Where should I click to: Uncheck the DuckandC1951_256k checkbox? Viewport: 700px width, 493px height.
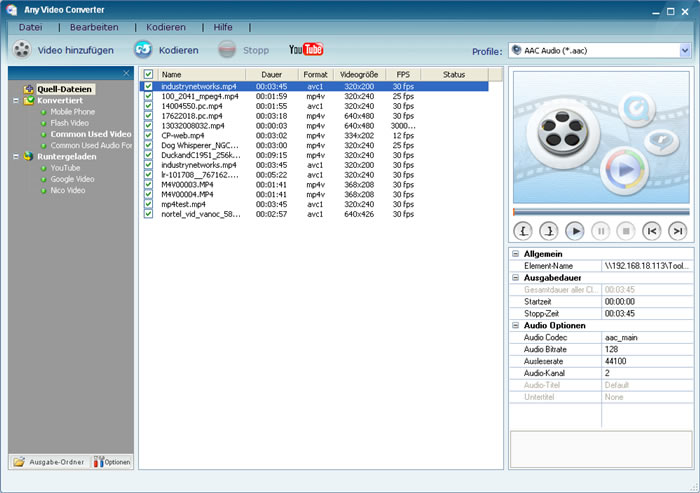coord(148,155)
